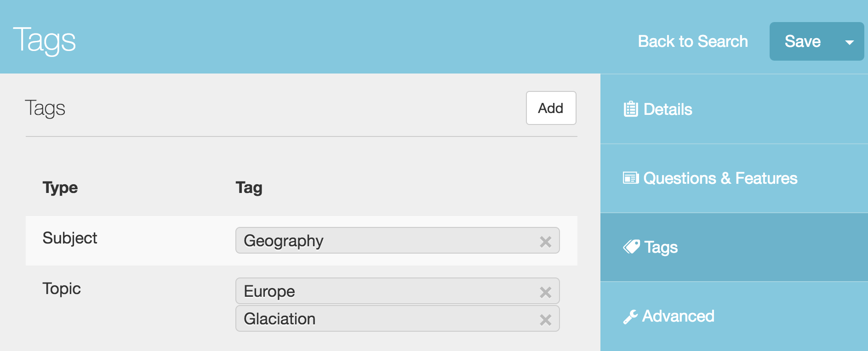Image resolution: width=868 pixels, height=351 pixels.
Task: Select the Europe tag field
Action: coord(397,291)
